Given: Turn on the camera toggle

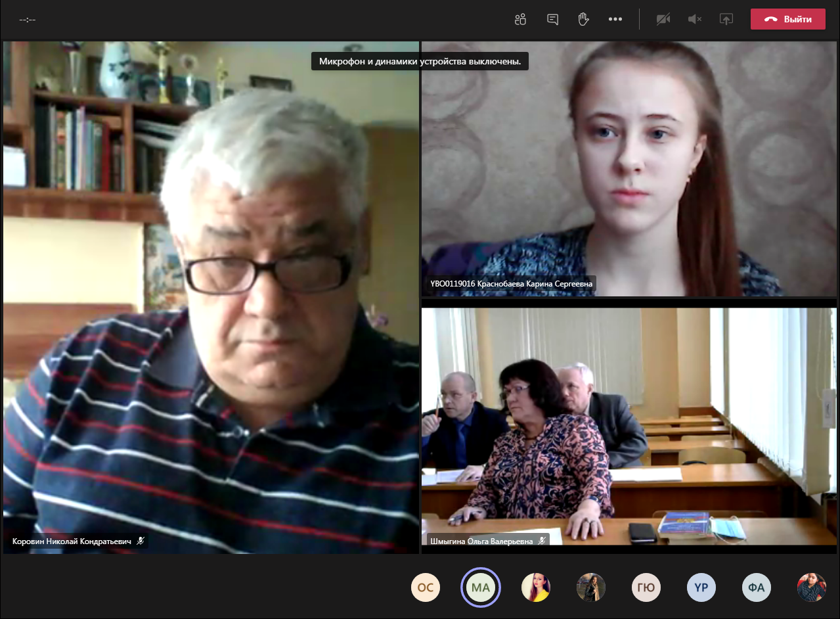Looking at the screenshot, I should [x=663, y=19].
